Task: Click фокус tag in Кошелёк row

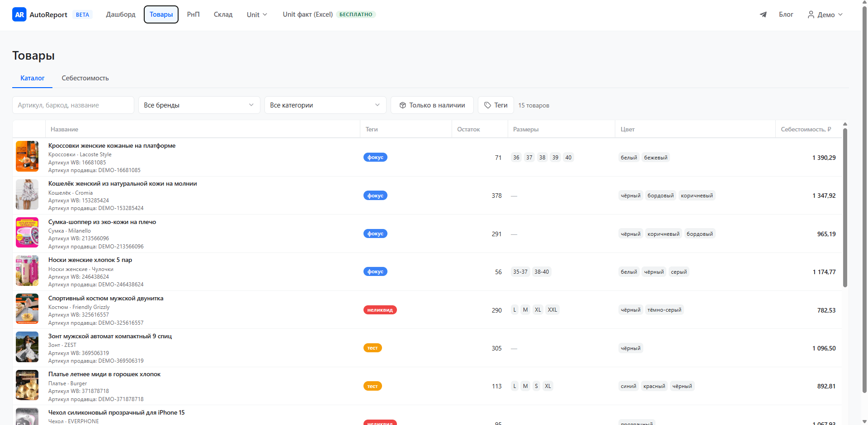Action: click(375, 196)
